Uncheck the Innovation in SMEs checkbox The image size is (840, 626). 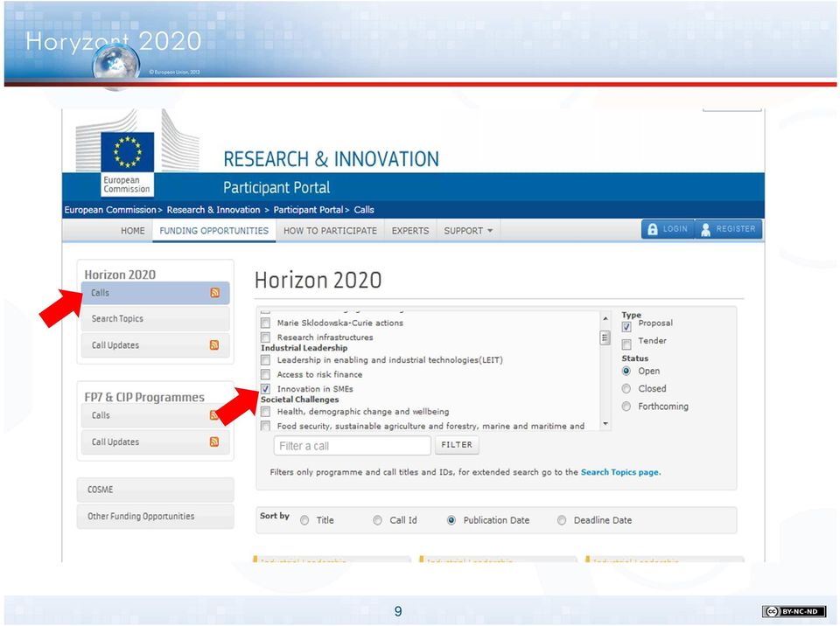(265, 389)
